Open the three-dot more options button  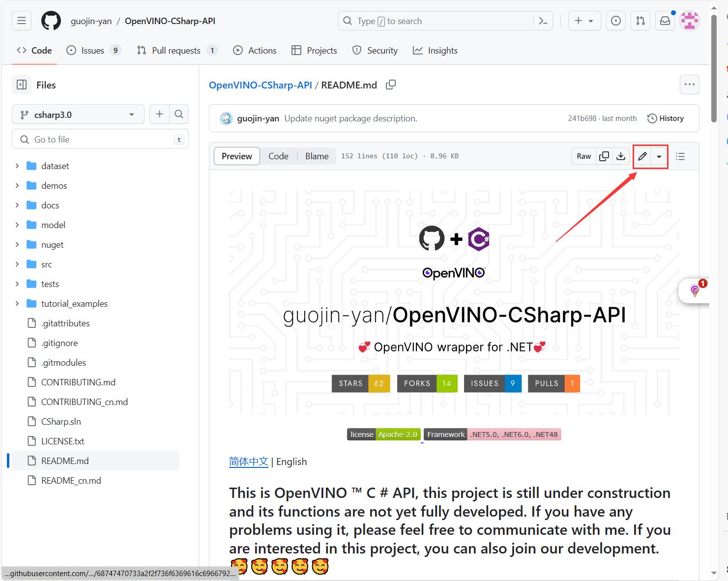(690, 85)
